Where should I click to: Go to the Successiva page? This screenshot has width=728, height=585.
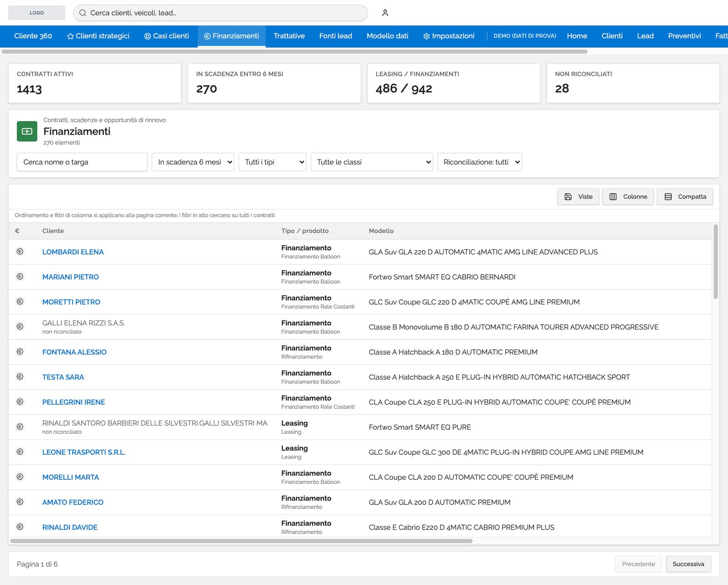(x=688, y=564)
